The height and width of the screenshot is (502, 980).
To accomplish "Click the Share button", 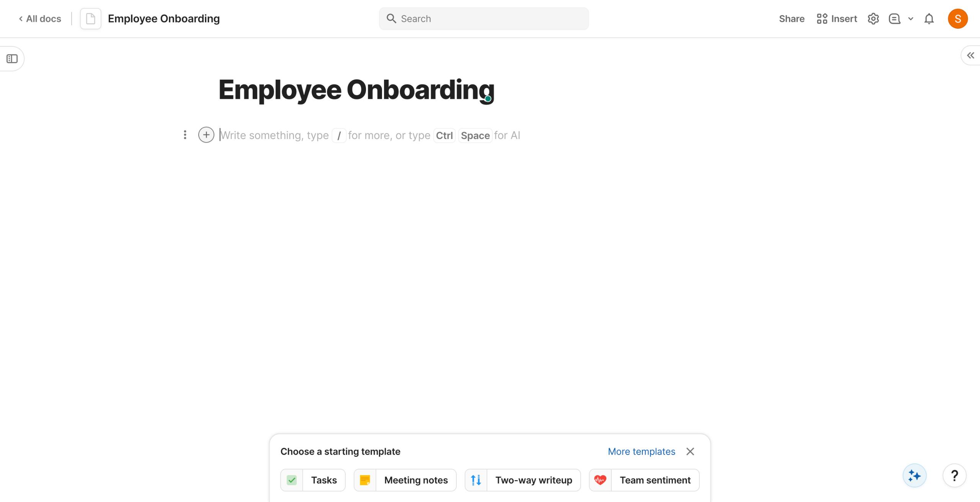I will tap(791, 19).
